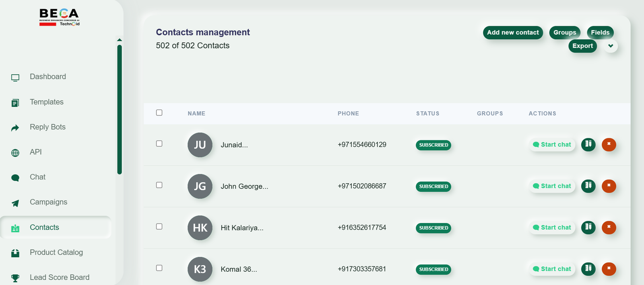Image resolution: width=644 pixels, height=285 pixels.
Task: Click the Dashboard monitor icon in sidebar
Action: point(15,78)
